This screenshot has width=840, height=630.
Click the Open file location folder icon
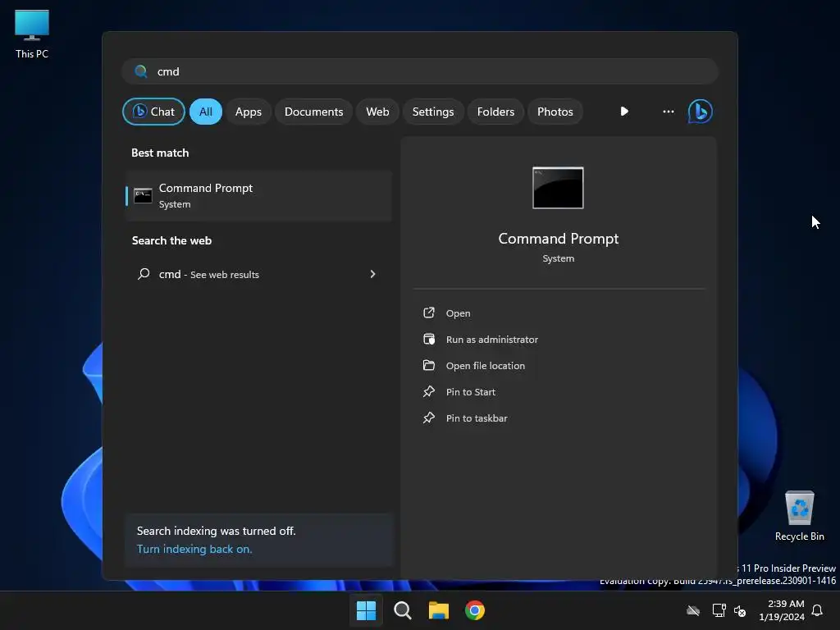coord(429,365)
